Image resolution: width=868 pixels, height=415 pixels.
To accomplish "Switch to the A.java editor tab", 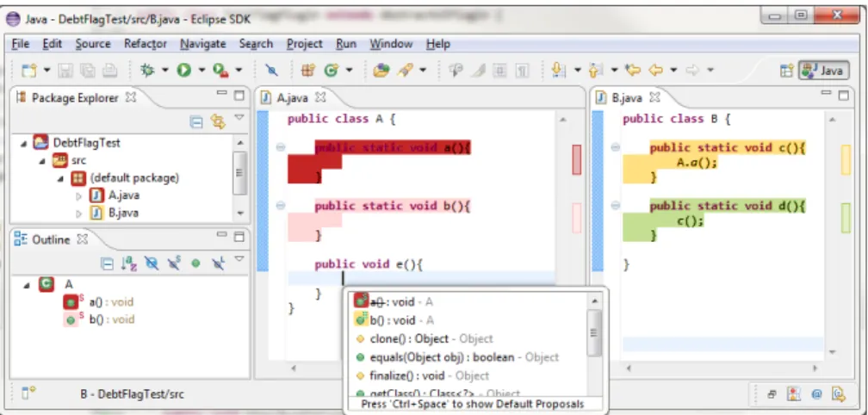I will tap(294, 98).
